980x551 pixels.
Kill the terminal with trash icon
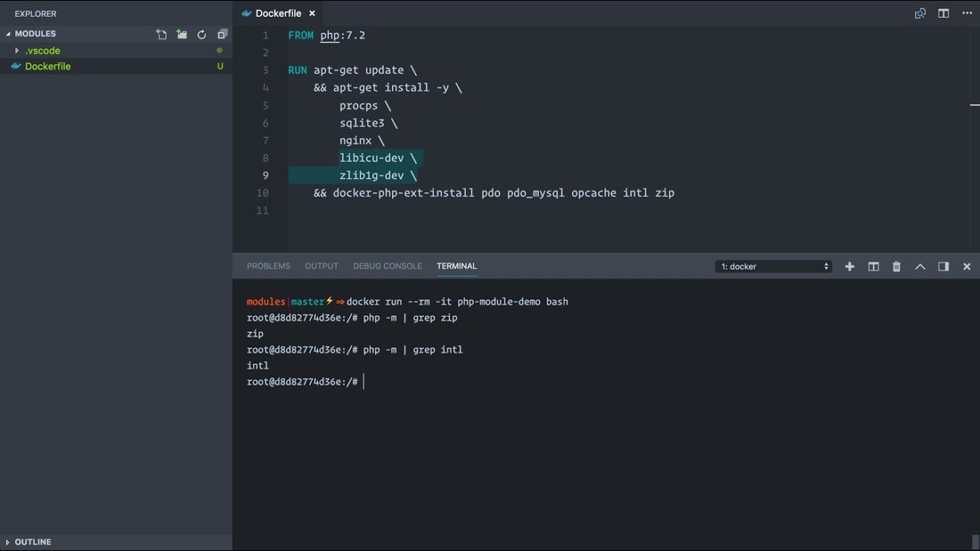[x=897, y=266]
